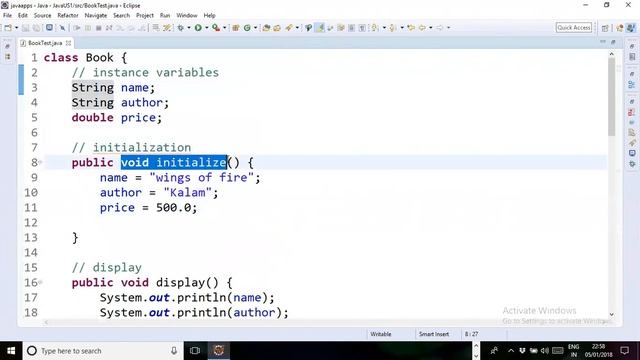Expand the Search dropdown arrow
Image resolution: width=640 pixels, height=360 pixels.
[297, 28]
